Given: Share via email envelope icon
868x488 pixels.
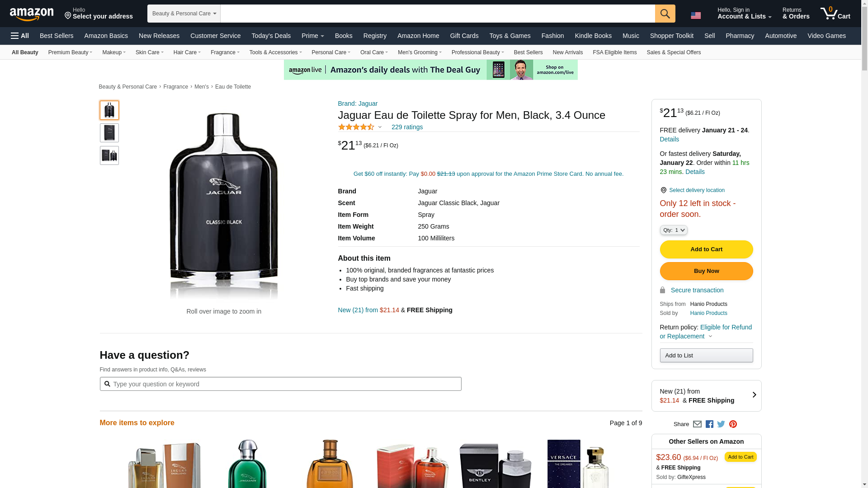Looking at the screenshot, I should click(x=697, y=424).
